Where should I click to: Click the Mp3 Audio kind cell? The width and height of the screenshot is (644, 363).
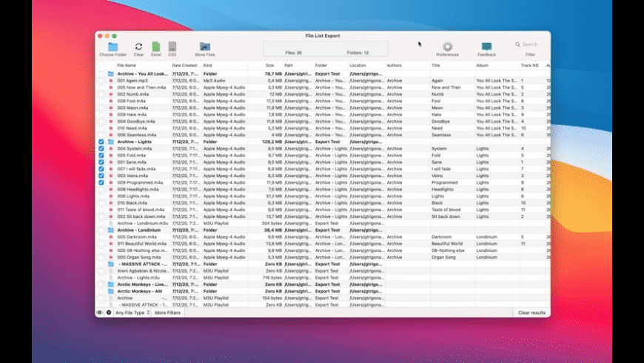(x=215, y=81)
